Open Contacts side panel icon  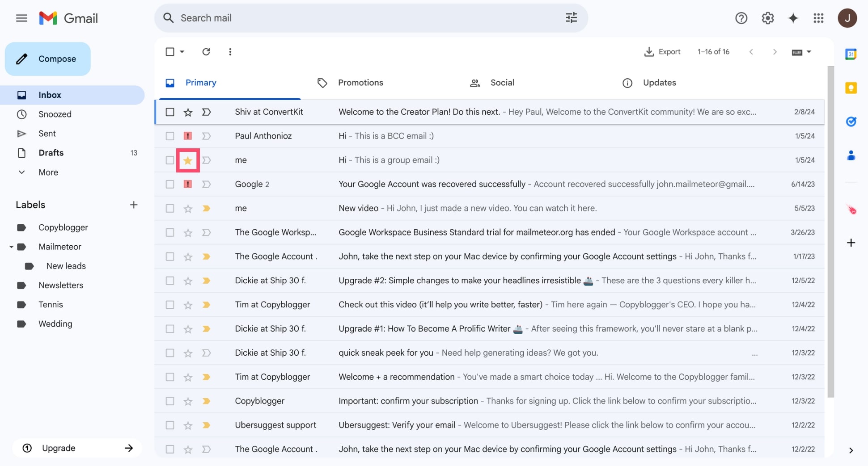pos(851,155)
